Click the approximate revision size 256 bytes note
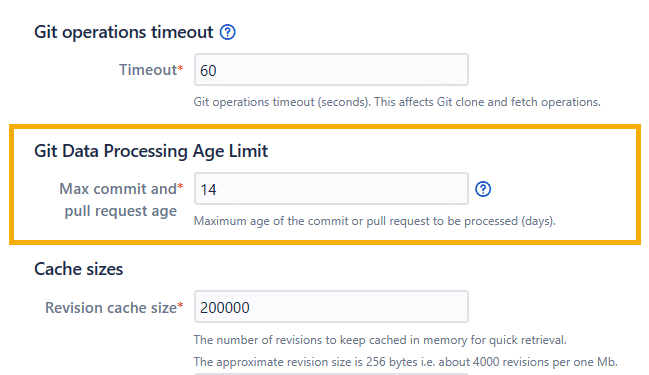This screenshot has width=649, height=375. coord(406,362)
